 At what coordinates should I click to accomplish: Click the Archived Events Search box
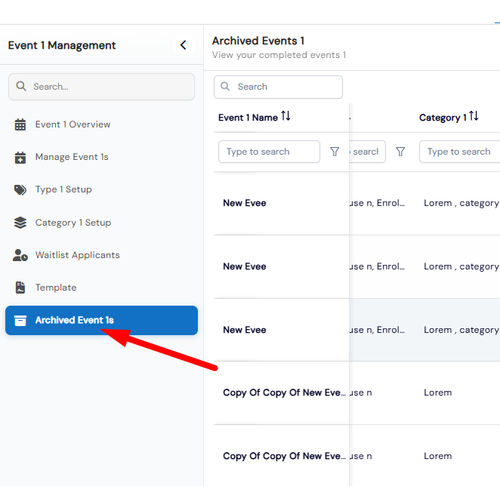pyautogui.click(x=278, y=87)
